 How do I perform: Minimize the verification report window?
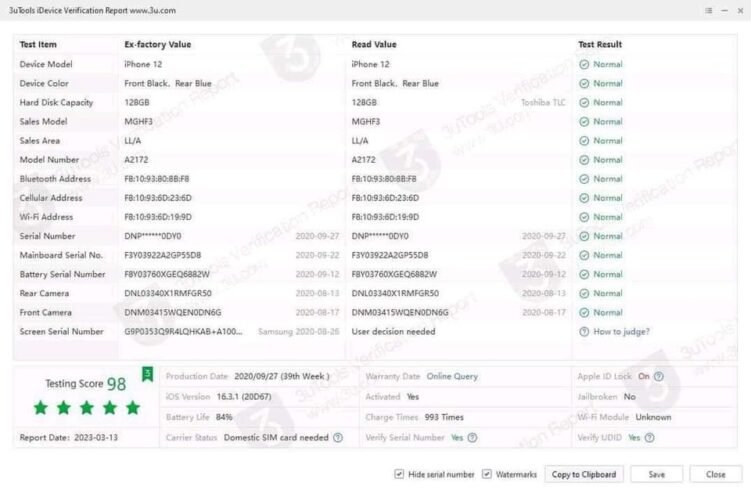point(724,10)
